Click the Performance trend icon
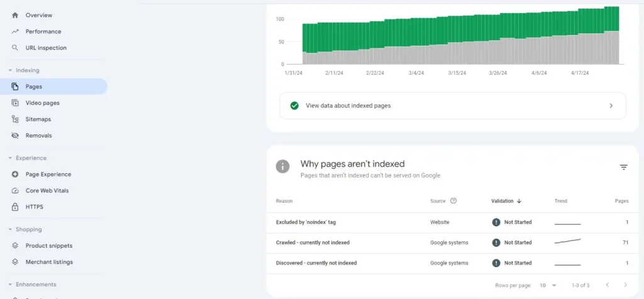Screen dimensions: 644x299 tap(15, 31)
